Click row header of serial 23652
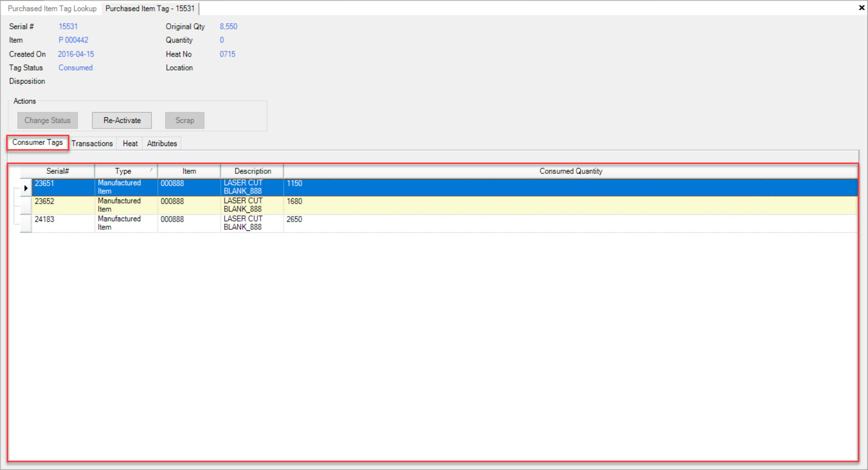This screenshot has height=470, width=868. pos(26,206)
